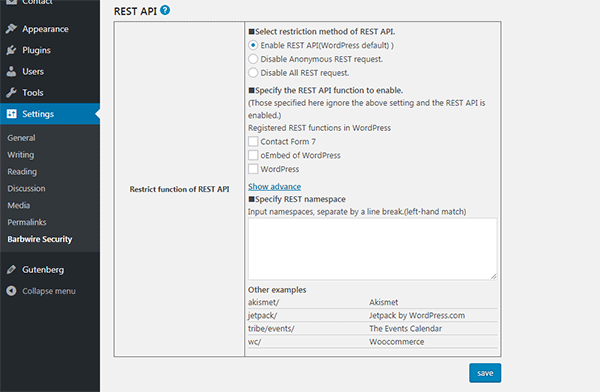The image size is (600, 392).
Task: Go to Writing settings submenu
Action: click(x=21, y=155)
